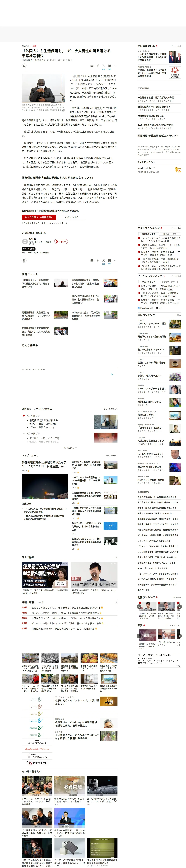
Task: Click もっと見る beside ソーシャルランキング
Action: [x=176, y=276]
